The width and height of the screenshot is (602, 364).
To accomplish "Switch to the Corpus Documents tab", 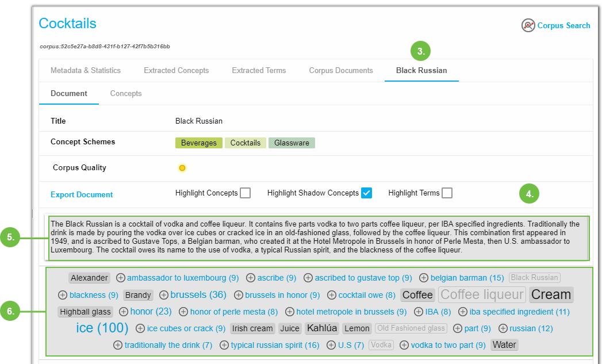I will pos(341,70).
